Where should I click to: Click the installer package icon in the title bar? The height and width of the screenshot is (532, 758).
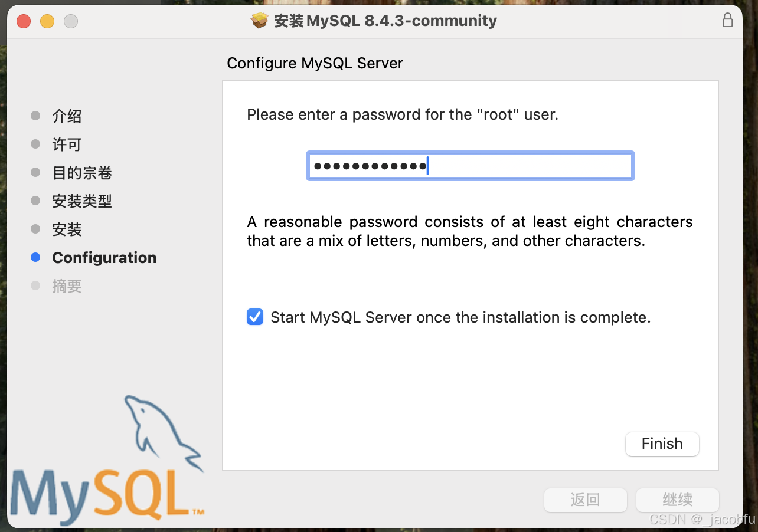pyautogui.click(x=259, y=20)
